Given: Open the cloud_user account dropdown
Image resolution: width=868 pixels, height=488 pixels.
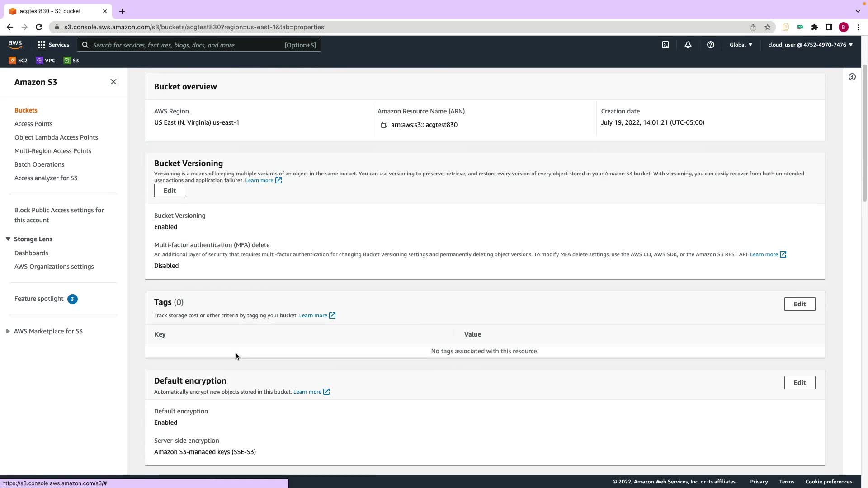Looking at the screenshot, I should point(810,45).
